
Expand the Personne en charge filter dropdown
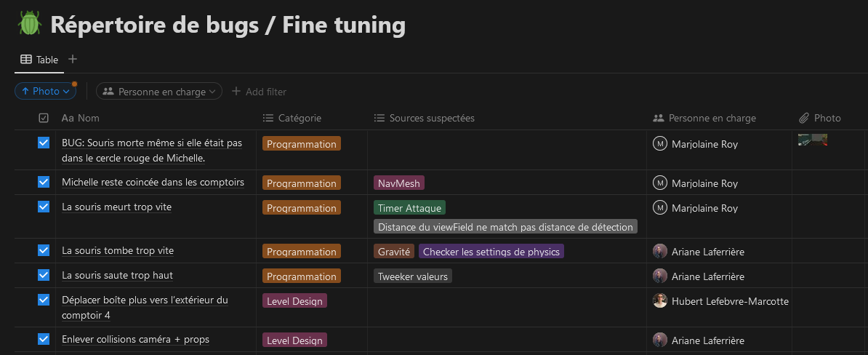pos(159,92)
